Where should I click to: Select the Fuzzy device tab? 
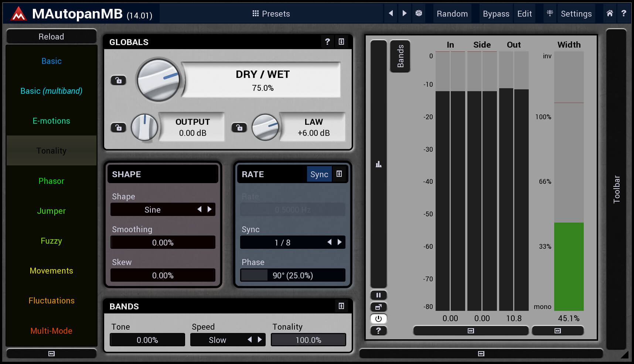click(51, 241)
